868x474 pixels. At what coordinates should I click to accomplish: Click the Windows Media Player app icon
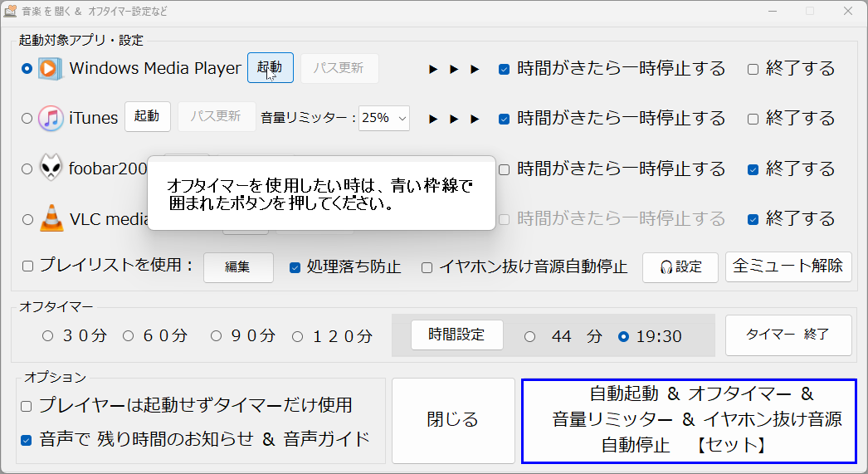[50, 68]
